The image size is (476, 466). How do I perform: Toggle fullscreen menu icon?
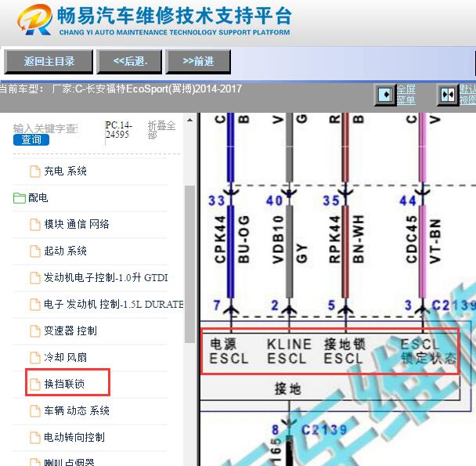385,95
